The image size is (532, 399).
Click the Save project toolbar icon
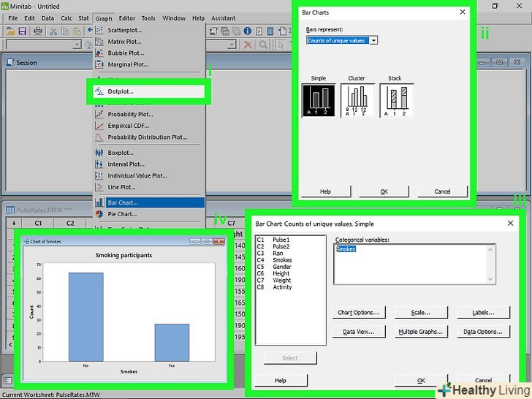coord(23,31)
